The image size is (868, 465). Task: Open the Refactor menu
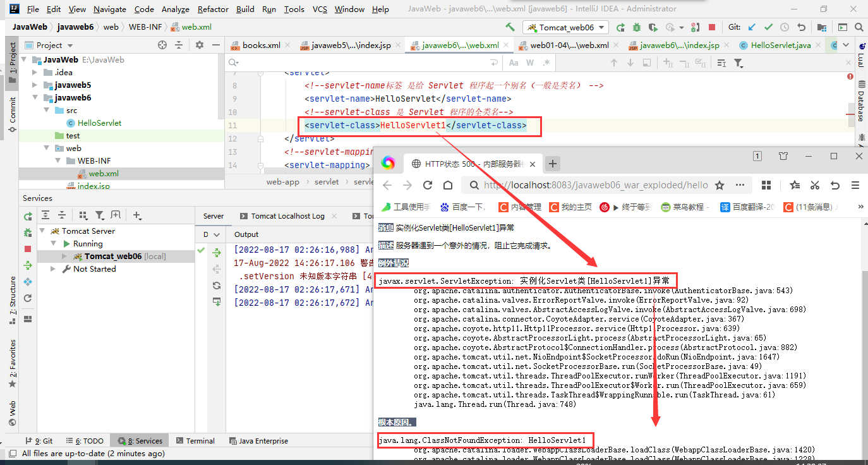pos(213,9)
